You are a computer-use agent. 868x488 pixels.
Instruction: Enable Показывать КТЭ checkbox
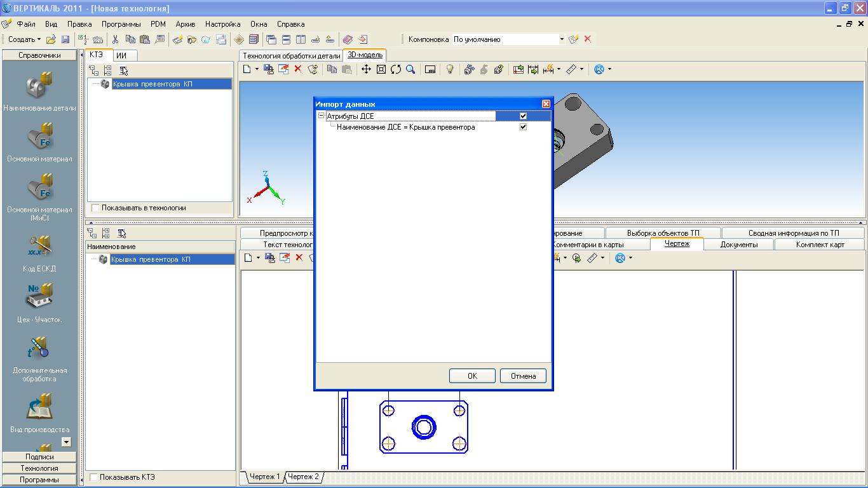coord(93,477)
